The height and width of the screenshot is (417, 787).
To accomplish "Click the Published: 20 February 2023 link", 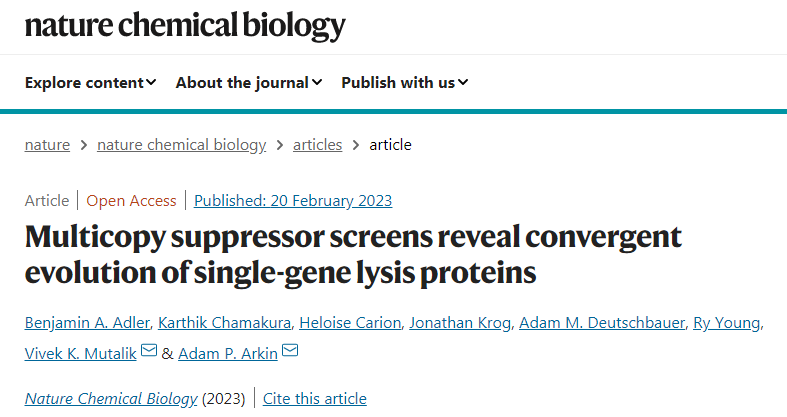I will tap(293, 200).
